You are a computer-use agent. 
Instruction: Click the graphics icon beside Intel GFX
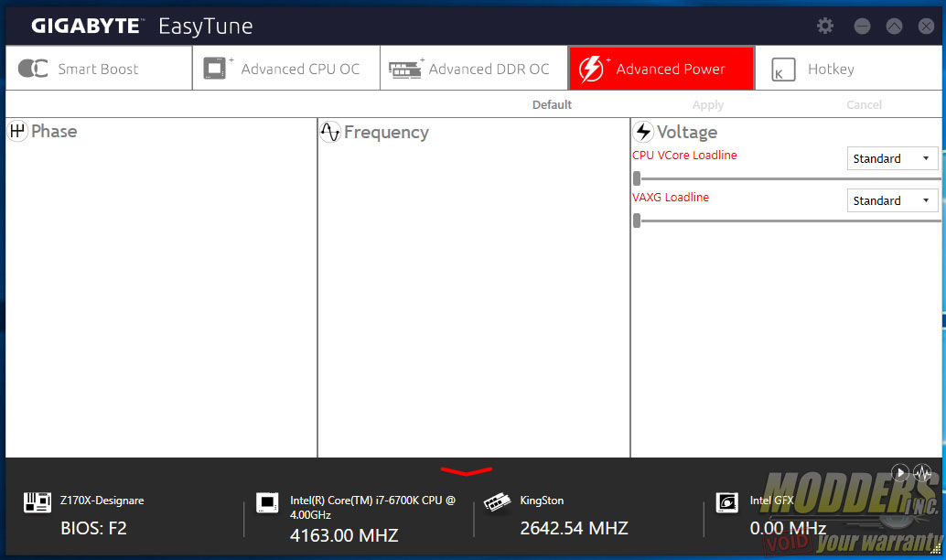point(727,502)
